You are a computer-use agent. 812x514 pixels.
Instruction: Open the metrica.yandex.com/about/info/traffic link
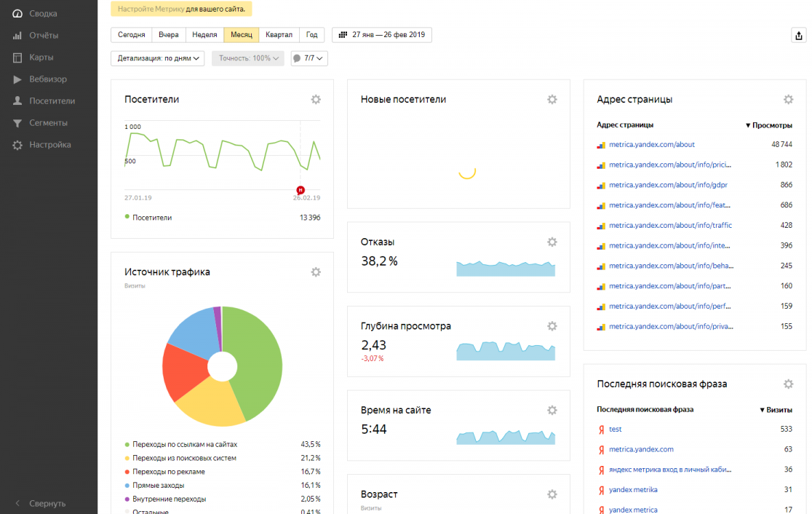670,226
